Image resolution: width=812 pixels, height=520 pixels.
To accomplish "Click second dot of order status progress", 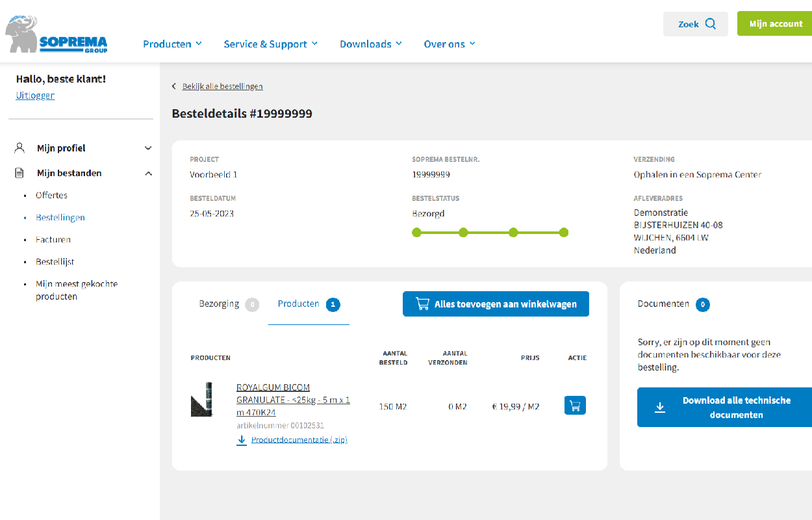I will [x=463, y=232].
